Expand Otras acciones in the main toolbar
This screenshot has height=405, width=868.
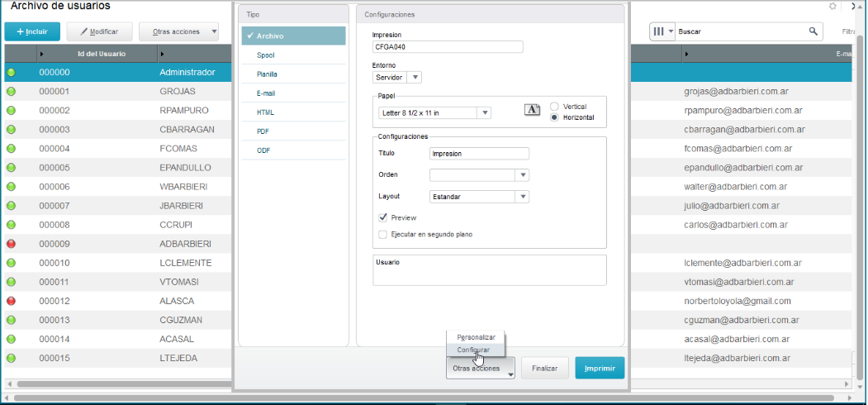[179, 31]
